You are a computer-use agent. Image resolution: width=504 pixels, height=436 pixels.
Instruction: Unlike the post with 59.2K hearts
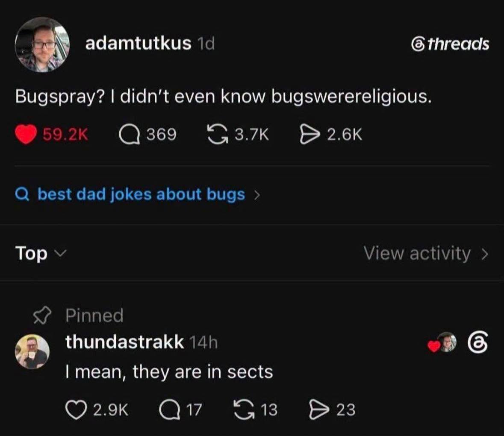click(x=26, y=134)
